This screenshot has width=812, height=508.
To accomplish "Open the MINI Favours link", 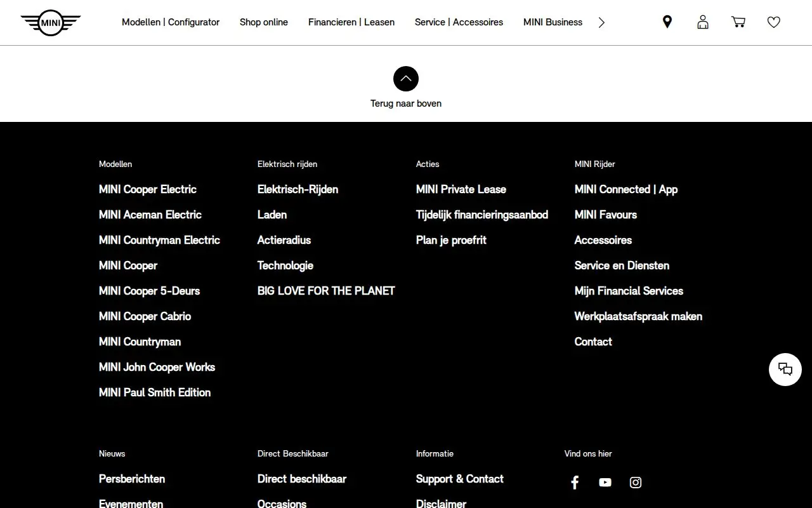I will pyautogui.click(x=606, y=215).
